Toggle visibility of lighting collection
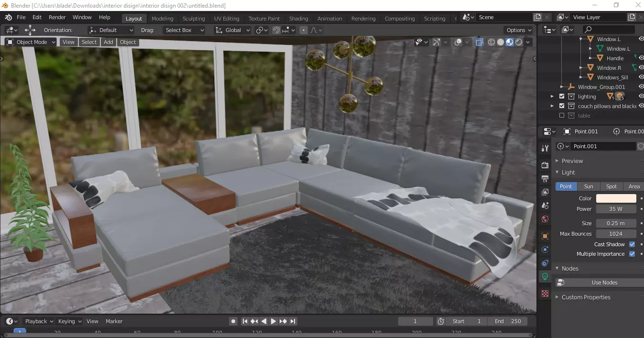Viewport: 644px width, 338px height. click(641, 97)
